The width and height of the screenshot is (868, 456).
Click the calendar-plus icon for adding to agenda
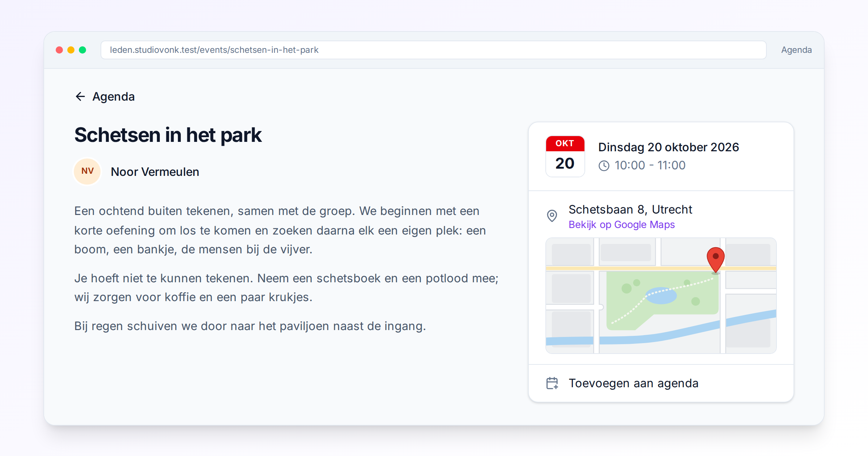click(x=552, y=383)
